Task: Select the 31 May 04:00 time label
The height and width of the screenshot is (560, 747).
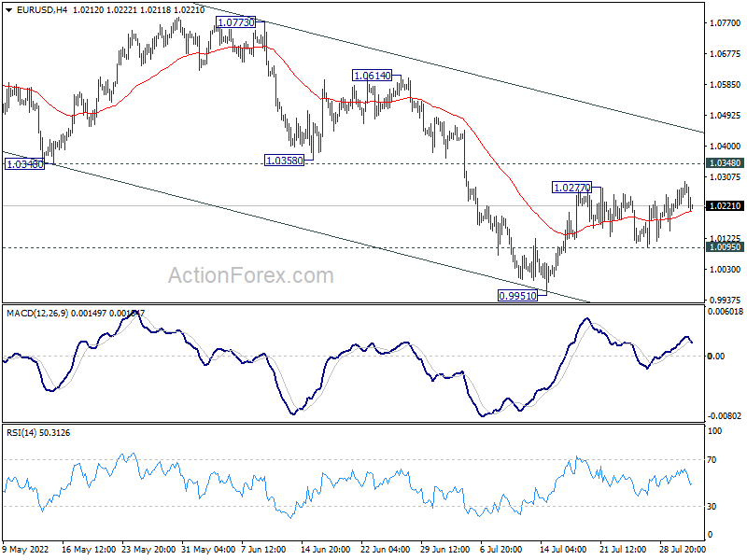Action: click(x=208, y=550)
